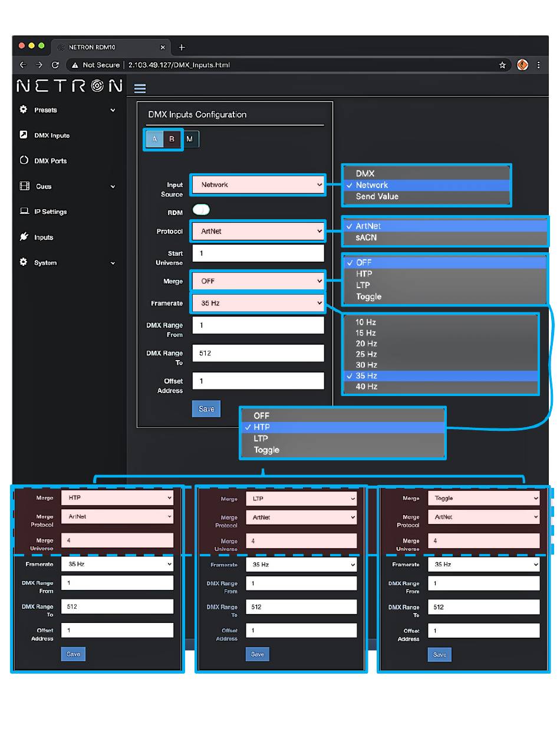
Task: Toggle the RDM switch
Action: tap(201, 209)
